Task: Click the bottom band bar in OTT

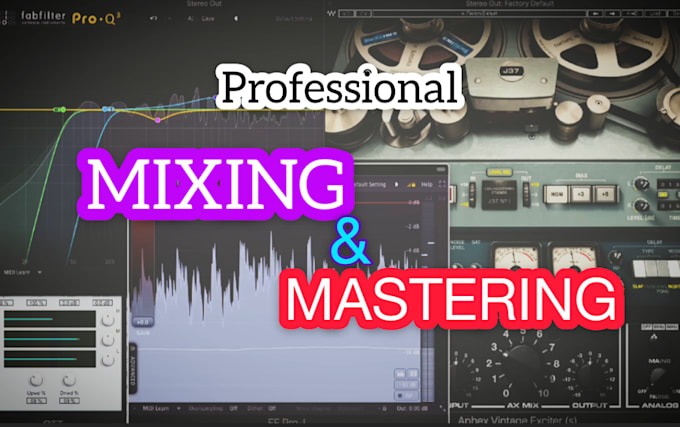Action: tap(50, 359)
